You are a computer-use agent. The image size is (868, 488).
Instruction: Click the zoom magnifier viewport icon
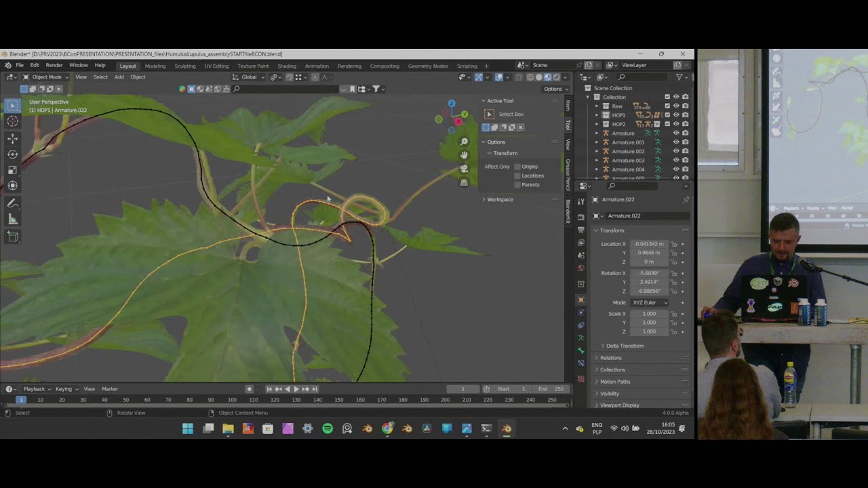(x=464, y=142)
